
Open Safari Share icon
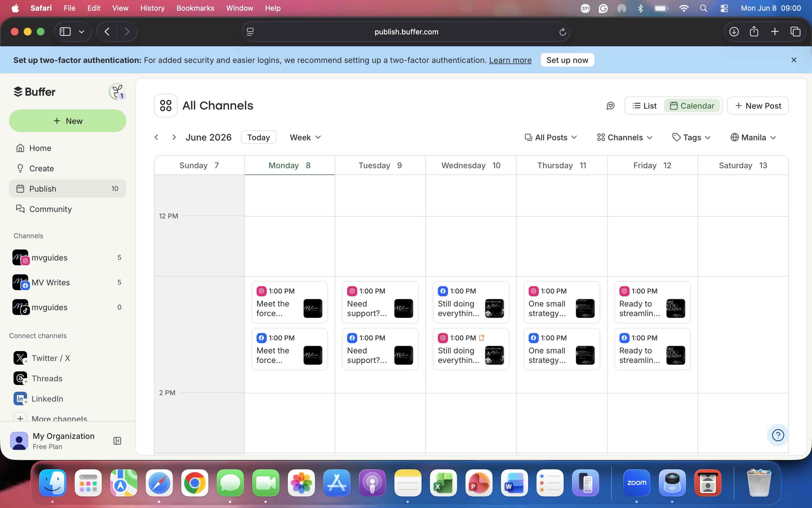[x=754, y=32]
